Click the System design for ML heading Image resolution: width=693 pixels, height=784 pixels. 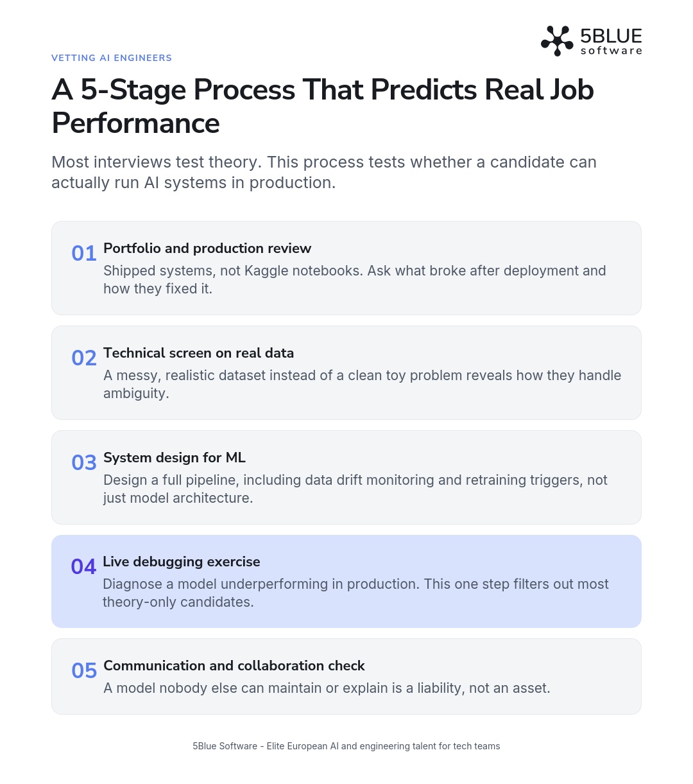175,458
